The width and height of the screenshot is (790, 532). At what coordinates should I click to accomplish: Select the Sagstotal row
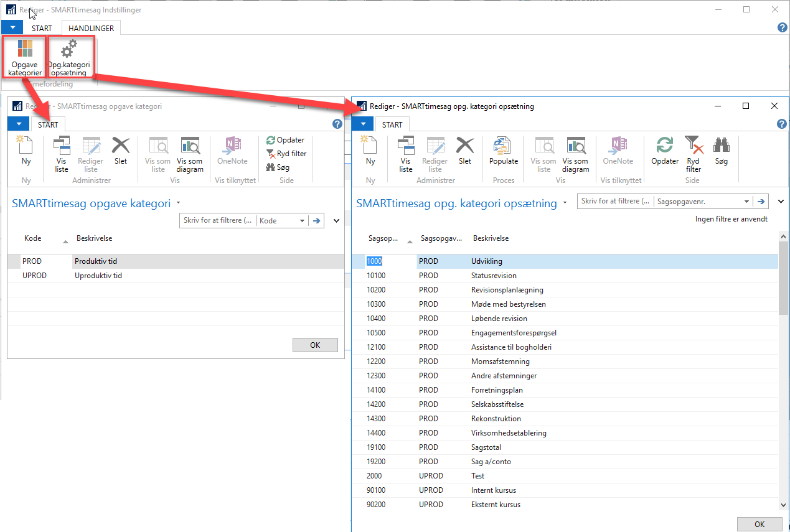[565, 447]
